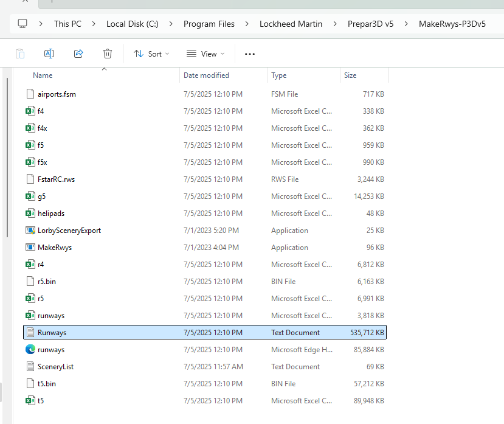Click the Paste clipboard toolbar icon

coord(20,54)
